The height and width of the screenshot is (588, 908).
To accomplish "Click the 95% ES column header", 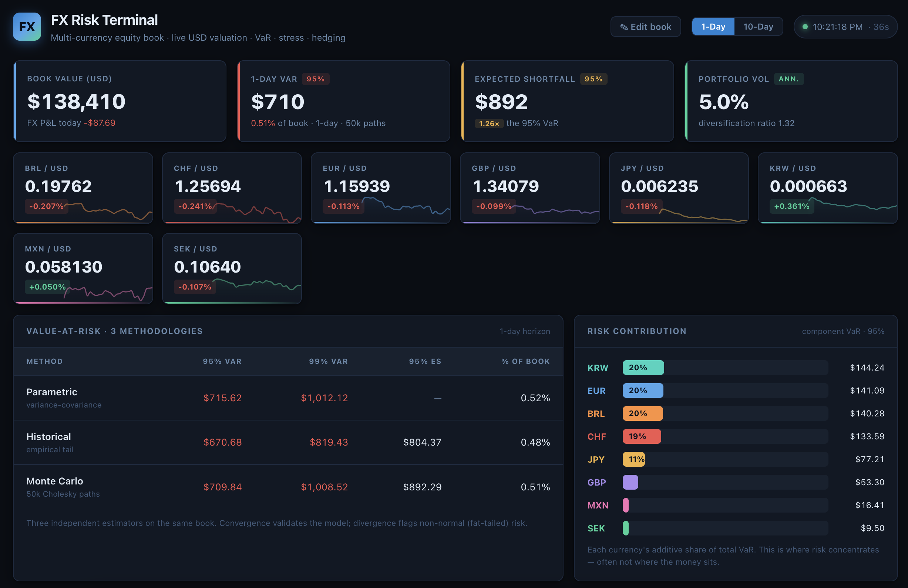I will pyautogui.click(x=425, y=361).
